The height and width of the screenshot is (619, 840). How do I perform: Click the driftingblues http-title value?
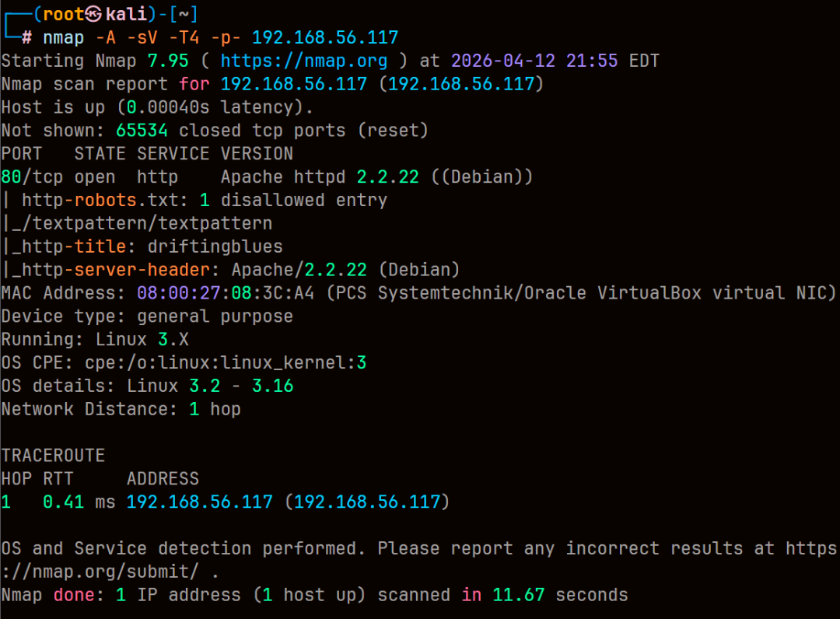[215, 247]
